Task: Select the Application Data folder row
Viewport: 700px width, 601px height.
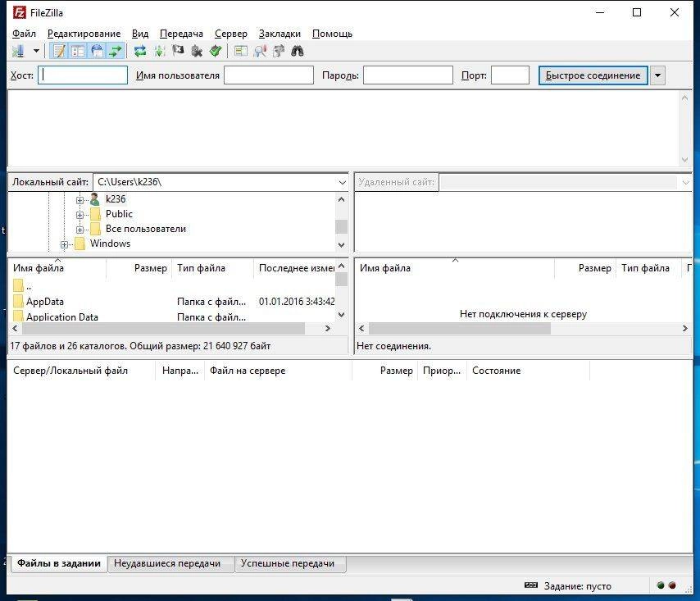Action: [x=172, y=316]
